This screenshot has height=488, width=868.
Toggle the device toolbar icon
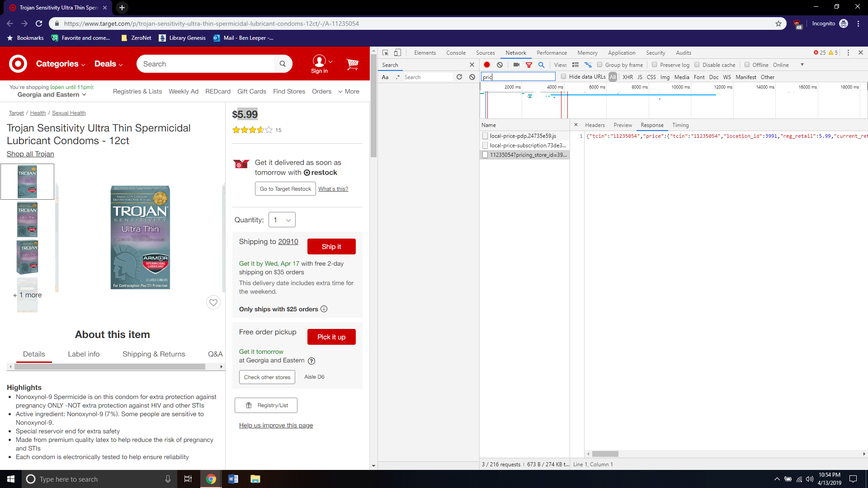(397, 53)
